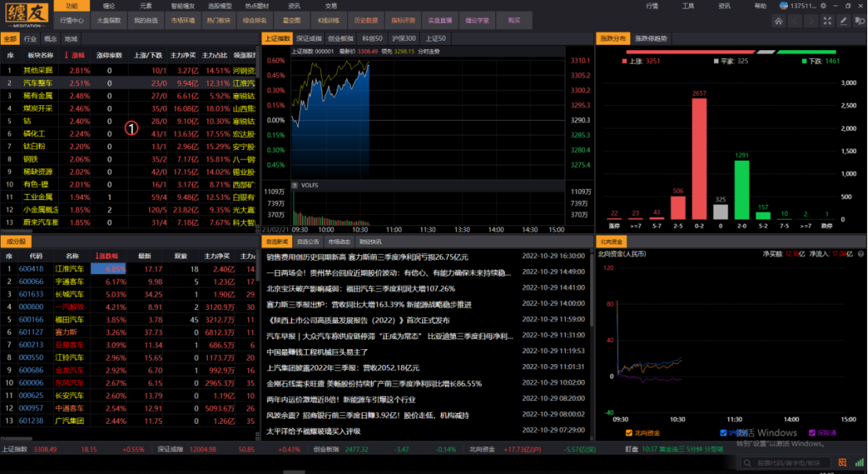This screenshot has width=868, height=474.
Task: Select the 沪深300 index tab
Action: pyautogui.click(x=406, y=38)
